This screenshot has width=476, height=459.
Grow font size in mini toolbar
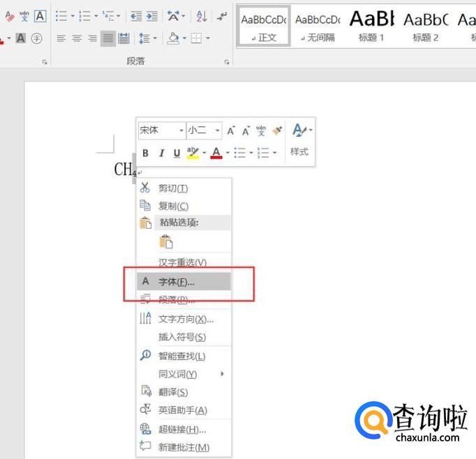[231, 130]
